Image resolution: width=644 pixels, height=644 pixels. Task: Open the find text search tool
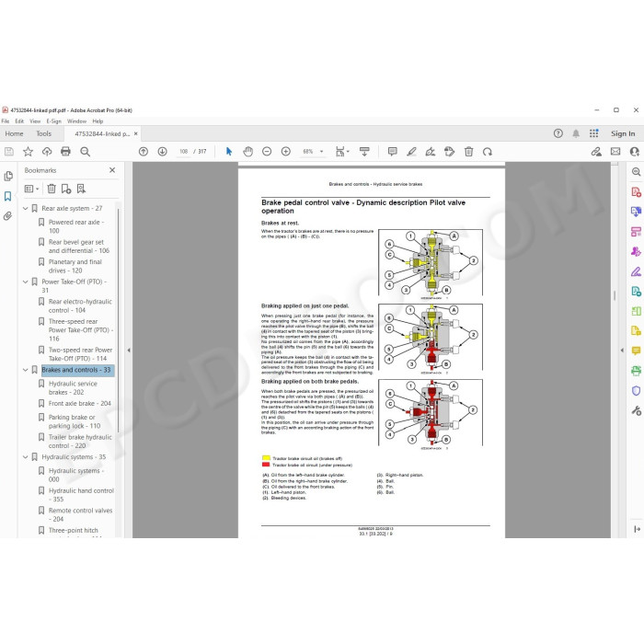point(85,152)
